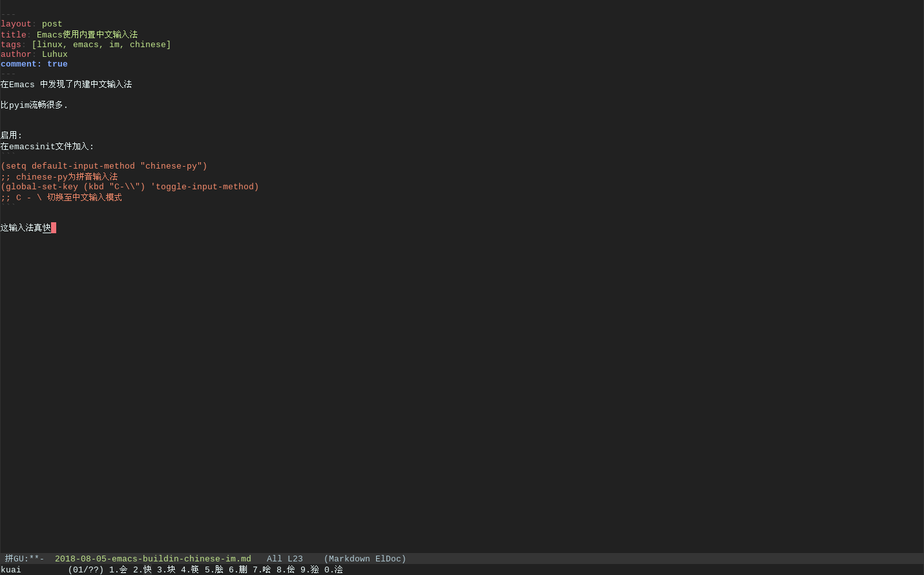This screenshot has height=575, width=924.
Task: Click the 'All' position indicator in mode line
Action: [x=275, y=559]
